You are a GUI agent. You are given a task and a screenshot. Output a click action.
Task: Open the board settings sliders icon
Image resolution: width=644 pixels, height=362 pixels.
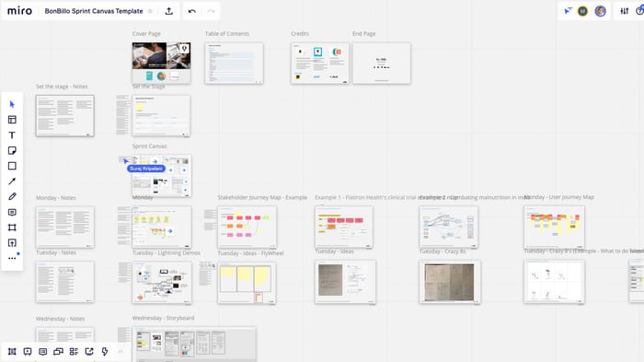[x=625, y=11]
